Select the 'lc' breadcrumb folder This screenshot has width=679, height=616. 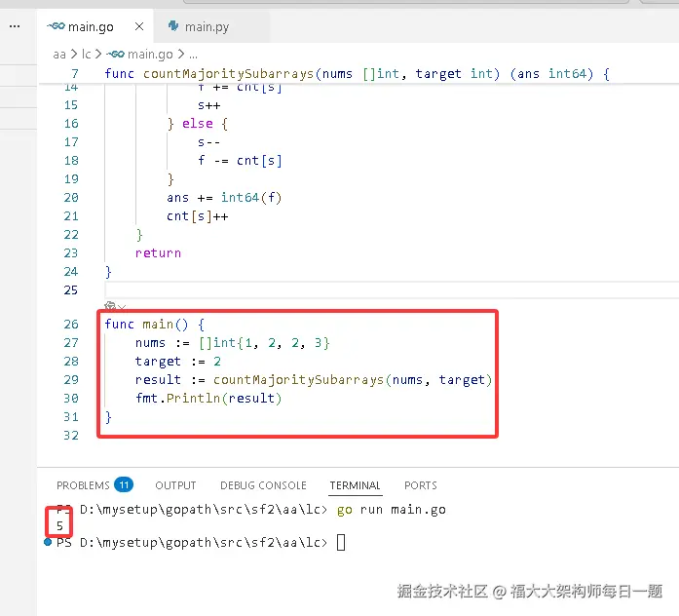(86, 55)
